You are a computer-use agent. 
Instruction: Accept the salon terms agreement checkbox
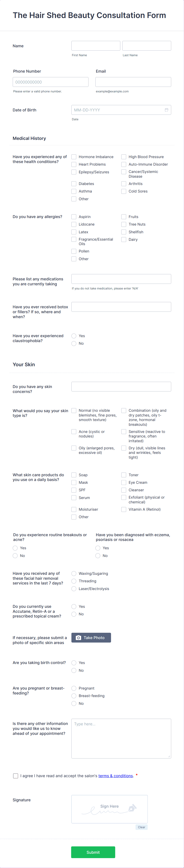15,776
